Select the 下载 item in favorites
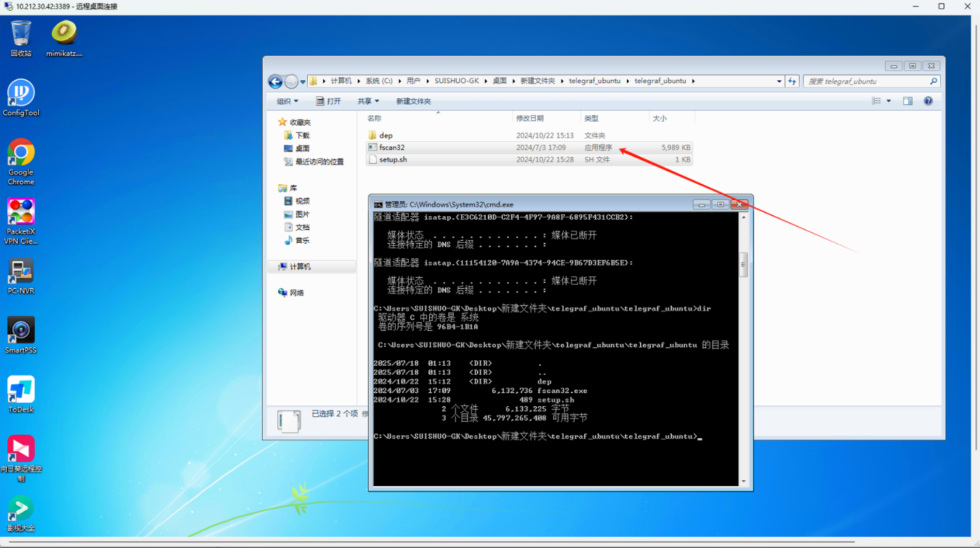The width and height of the screenshot is (980, 548). (x=302, y=136)
